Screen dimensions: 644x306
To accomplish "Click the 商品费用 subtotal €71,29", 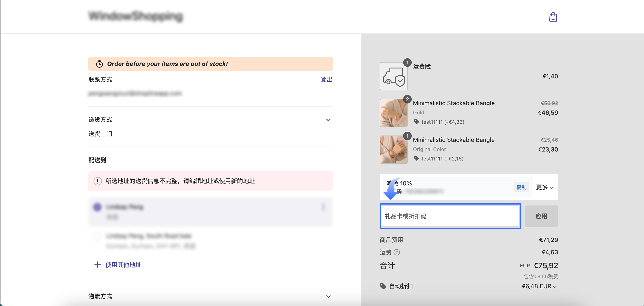I will (x=549, y=240).
